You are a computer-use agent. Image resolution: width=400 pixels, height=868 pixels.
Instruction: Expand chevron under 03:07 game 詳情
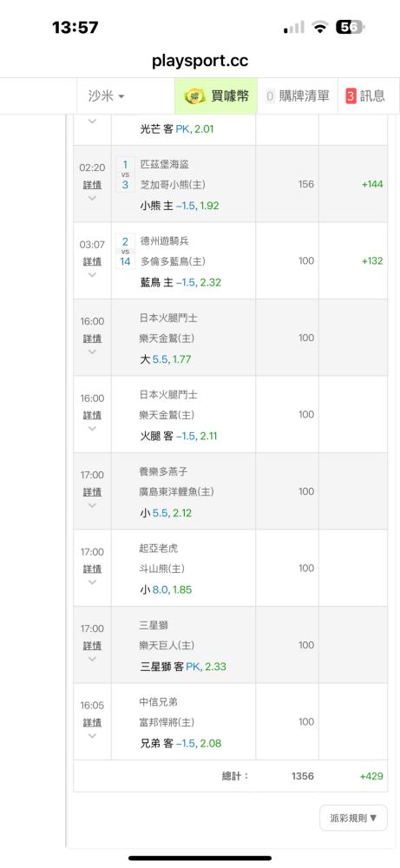click(92, 274)
